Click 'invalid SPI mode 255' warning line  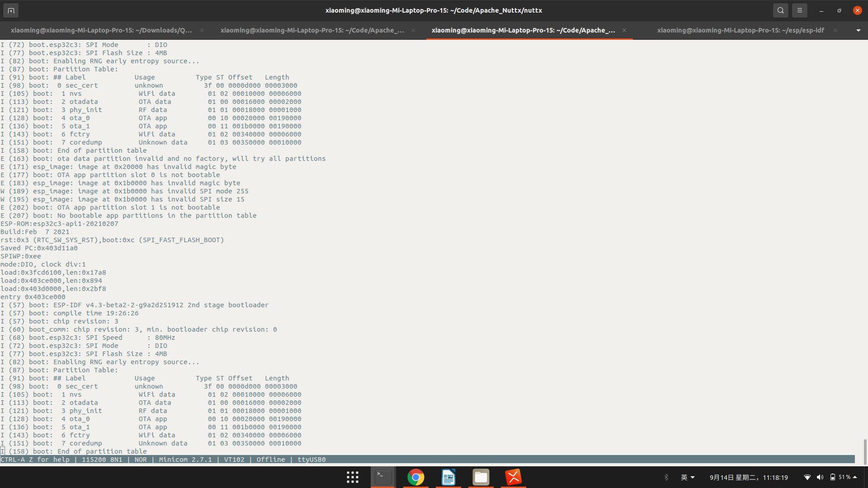click(x=124, y=191)
